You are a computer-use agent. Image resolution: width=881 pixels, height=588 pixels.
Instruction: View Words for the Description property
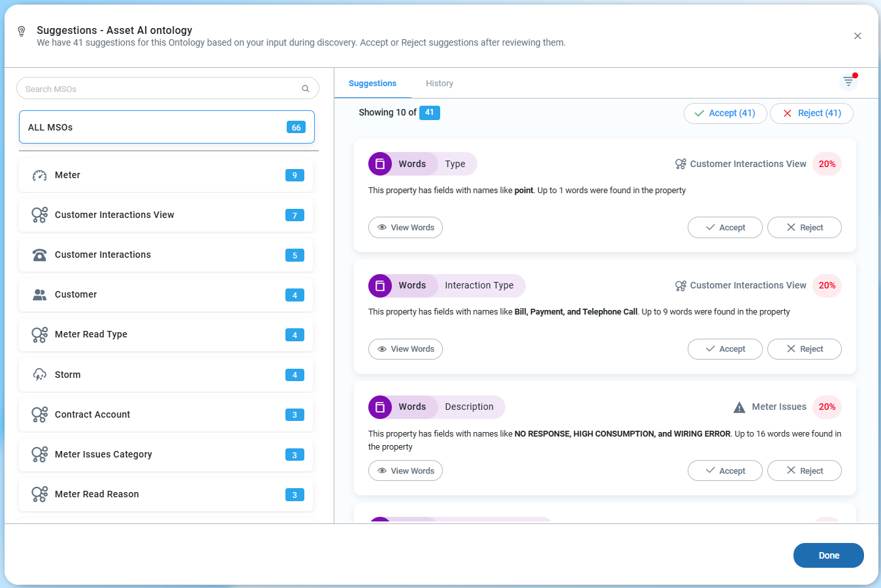point(406,471)
